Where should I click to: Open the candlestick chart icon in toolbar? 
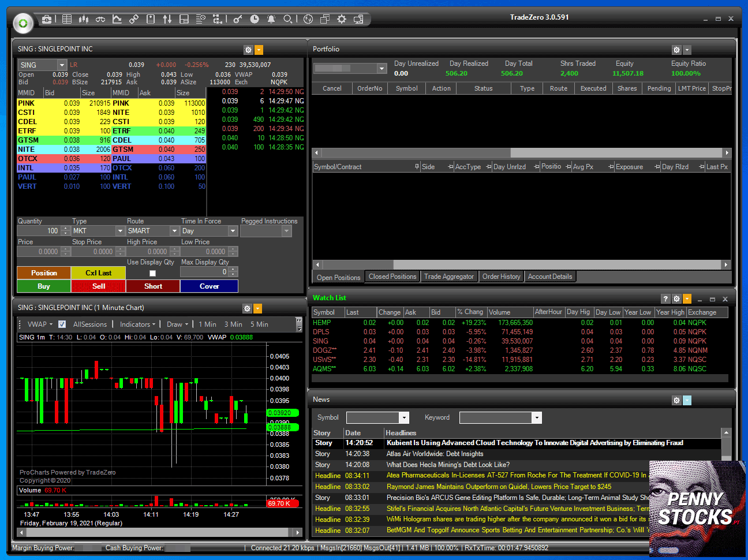click(x=84, y=19)
